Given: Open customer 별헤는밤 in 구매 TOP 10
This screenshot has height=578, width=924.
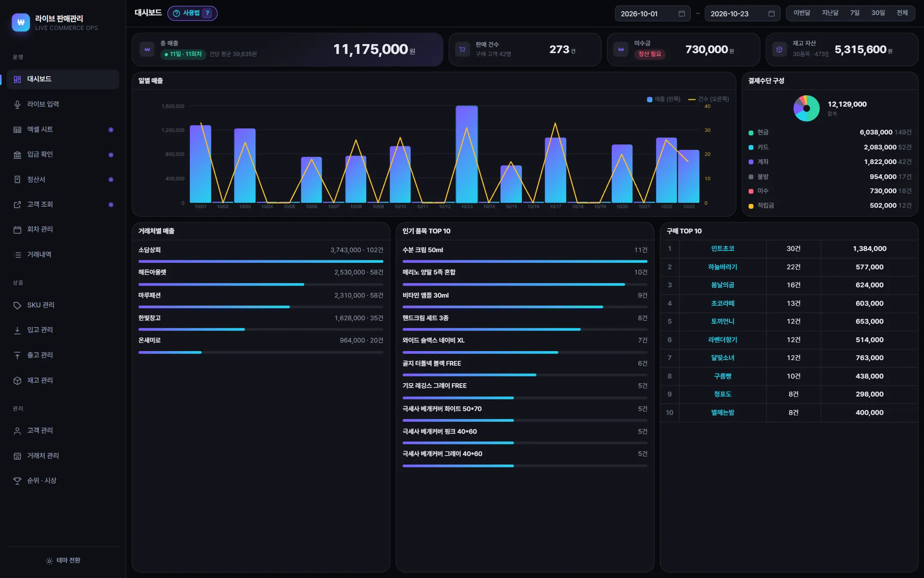Looking at the screenshot, I should tap(723, 413).
